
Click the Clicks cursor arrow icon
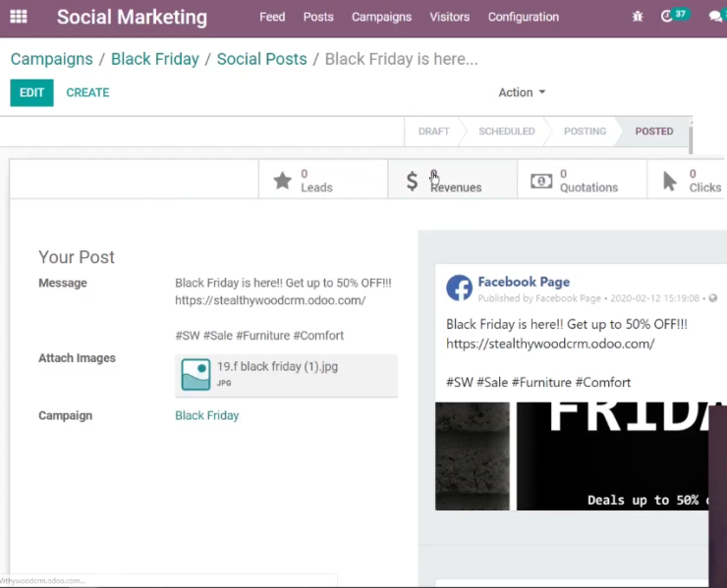[669, 181]
